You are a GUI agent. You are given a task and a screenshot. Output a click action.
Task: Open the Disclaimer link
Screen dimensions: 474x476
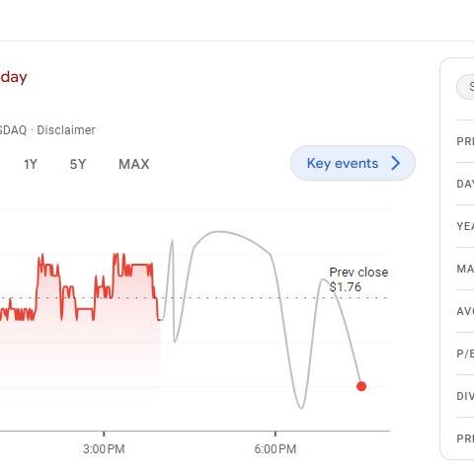(x=66, y=130)
